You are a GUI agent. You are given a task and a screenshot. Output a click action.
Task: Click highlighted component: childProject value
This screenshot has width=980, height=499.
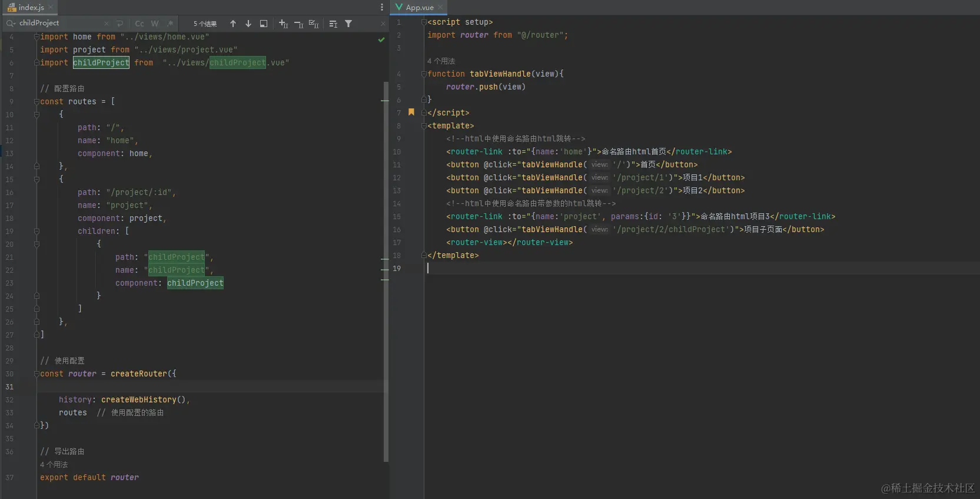[195, 283]
